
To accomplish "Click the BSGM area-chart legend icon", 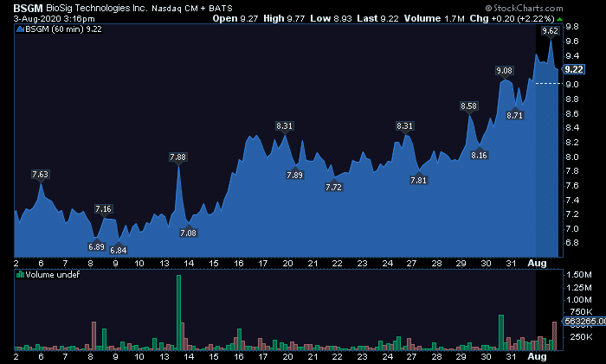I will point(21,29).
